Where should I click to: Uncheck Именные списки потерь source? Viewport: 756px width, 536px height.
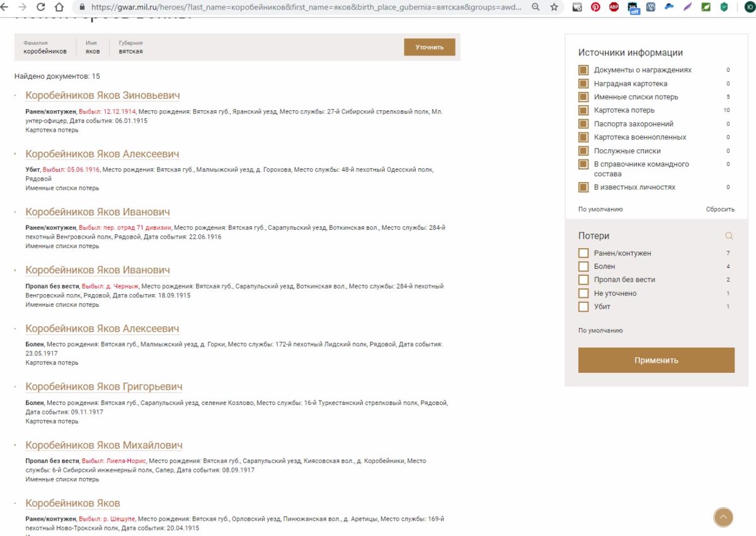pyautogui.click(x=583, y=97)
